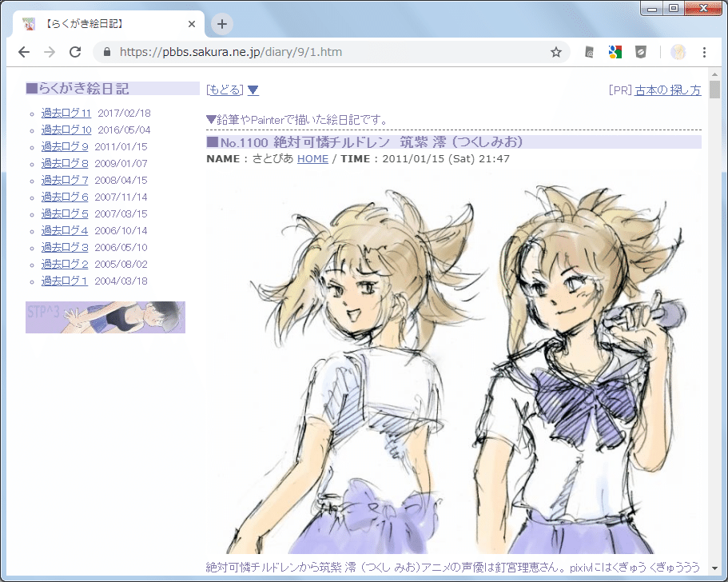Minimize the Chrome window
This screenshot has width=728, height=582.
pyautogui.click(x=652, y=9)
